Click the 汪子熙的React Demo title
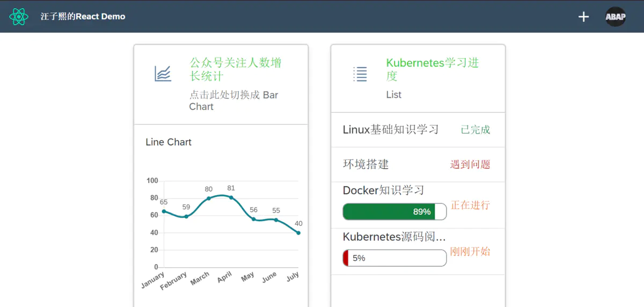This screenshot has width=644, height=307. pyautogui.click(x=83, y=17)
